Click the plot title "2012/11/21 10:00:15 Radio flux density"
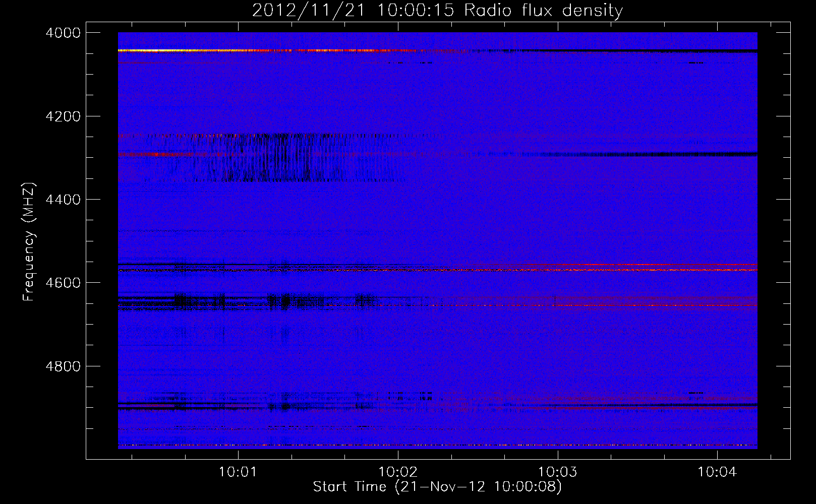 click(437, 11)
